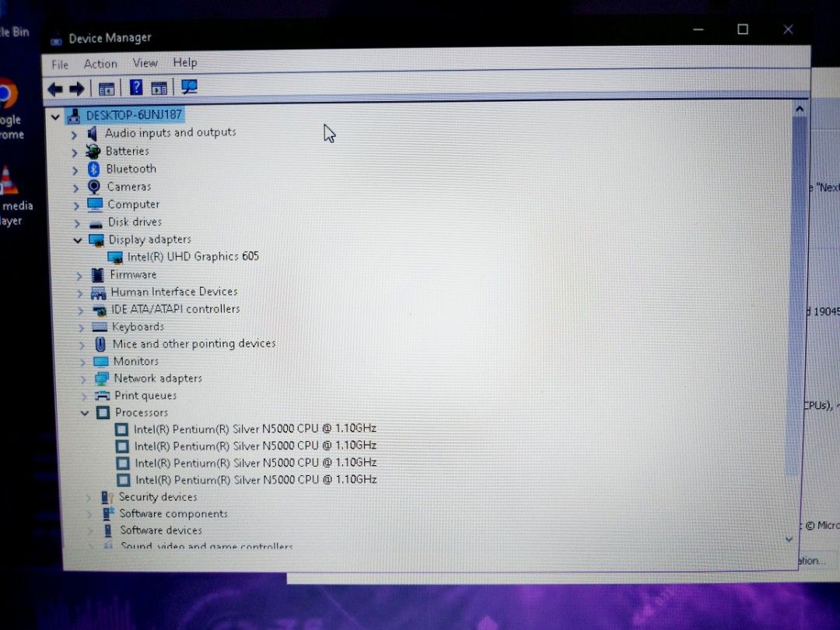Select the Bluetooth device category icon
This screenshot has height=630, width=840.
tap(93, 169)
